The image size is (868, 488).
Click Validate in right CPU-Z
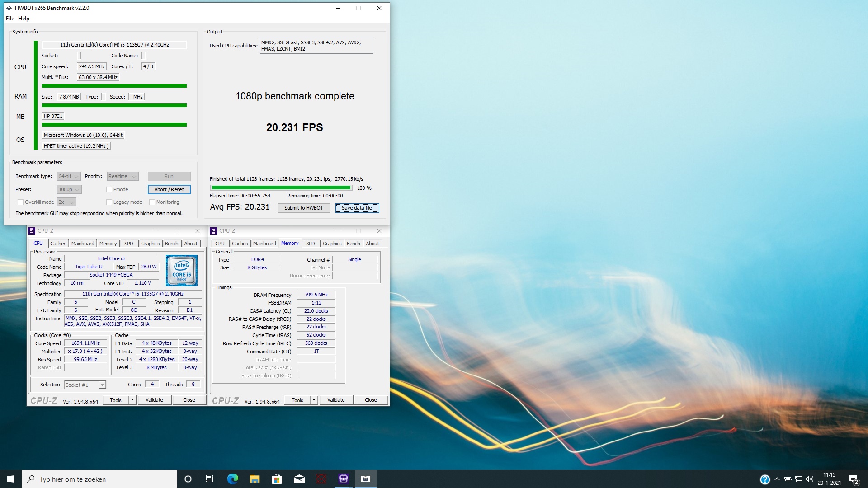tap(336, 400)
